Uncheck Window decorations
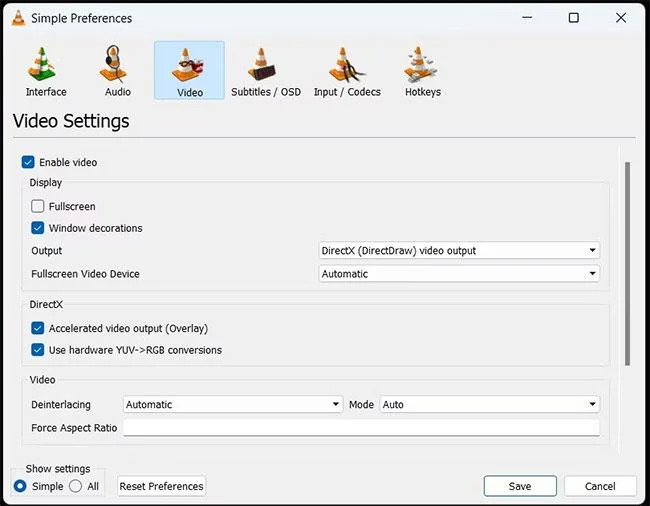 click(37, 228)
